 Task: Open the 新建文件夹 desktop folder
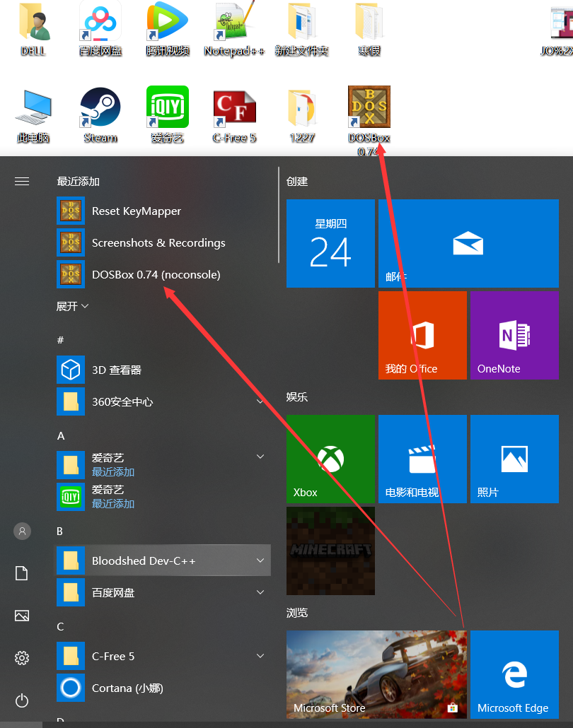click(301, 29)
